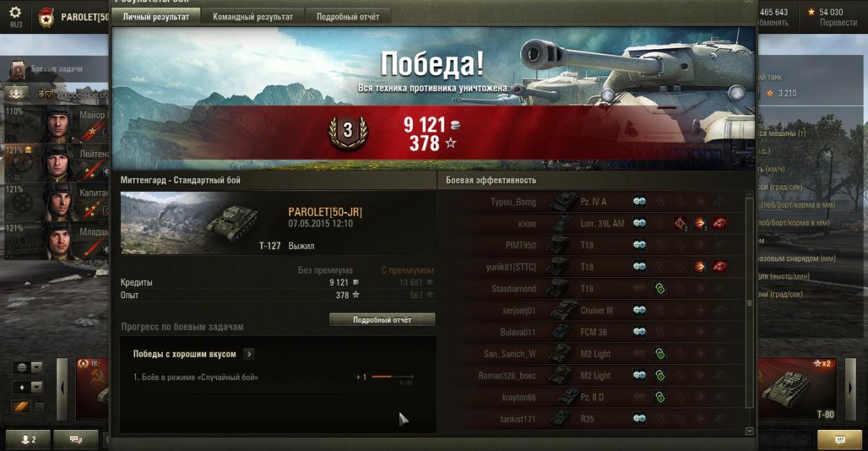Screen dimensions: 868x451
Task: Click the Boevye zadachi missions icon
Action: 18,69
